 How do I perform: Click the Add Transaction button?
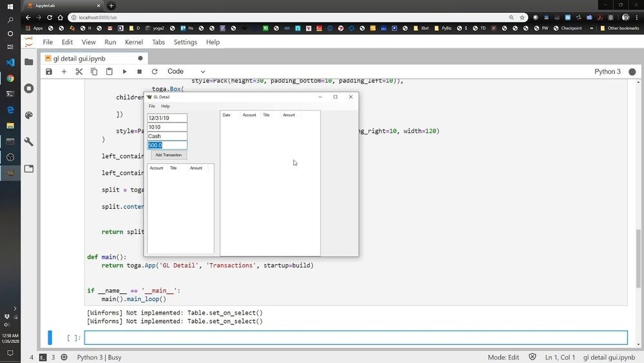click(169, 155)
